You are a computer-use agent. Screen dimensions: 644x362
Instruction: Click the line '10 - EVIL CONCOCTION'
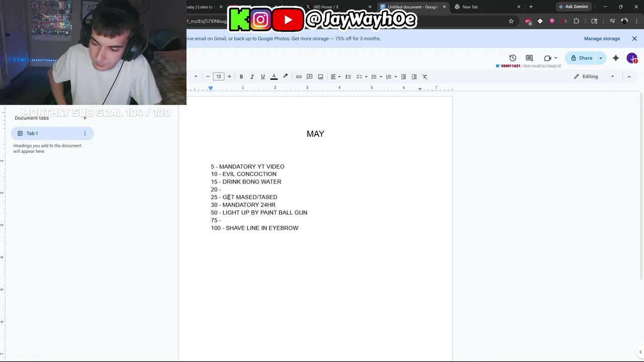[x=244, y=174]
